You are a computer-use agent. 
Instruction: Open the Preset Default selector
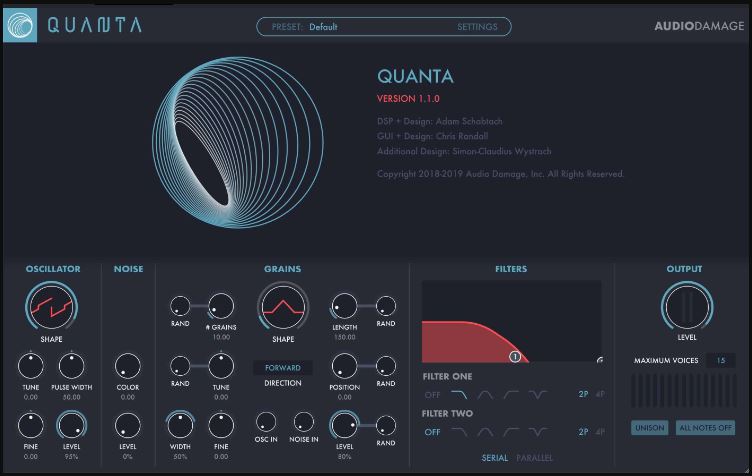[x=323, y=27]
